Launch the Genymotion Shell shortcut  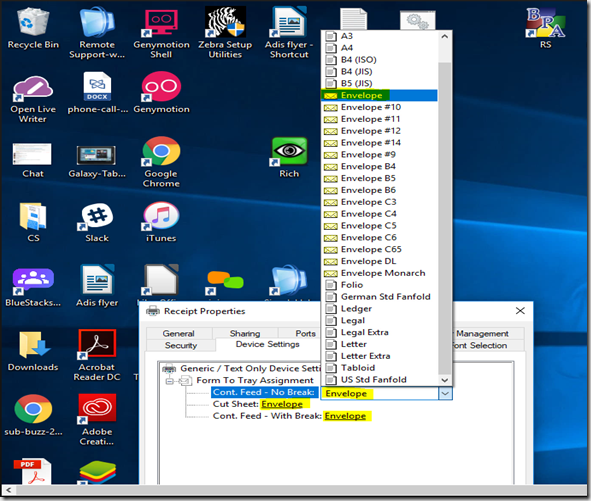tap(161, 33)
